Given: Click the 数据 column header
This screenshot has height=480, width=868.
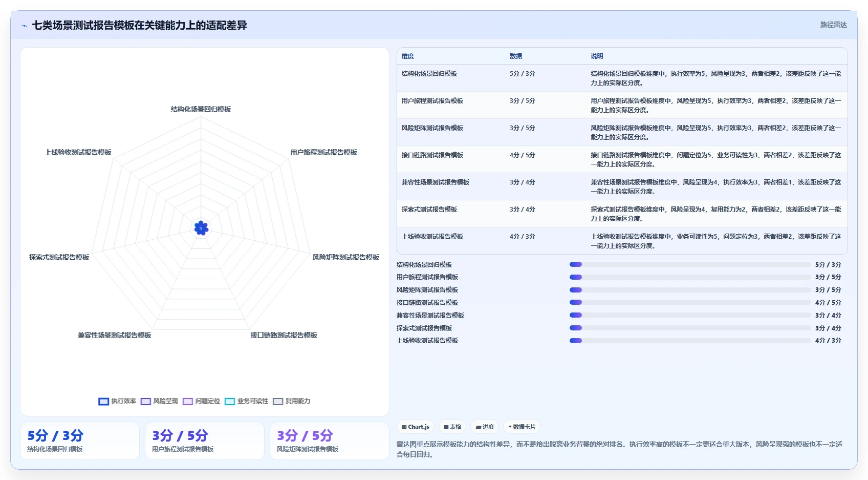Looking at the screenshot, I should (516, 56).
